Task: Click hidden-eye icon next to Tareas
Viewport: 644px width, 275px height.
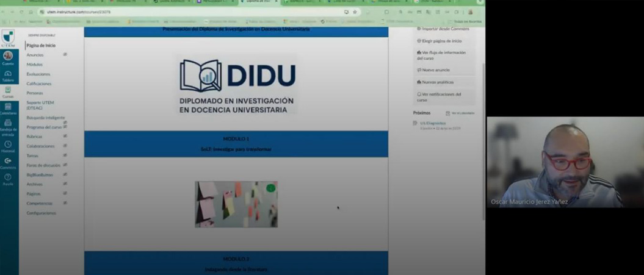Action: (65, 155)
